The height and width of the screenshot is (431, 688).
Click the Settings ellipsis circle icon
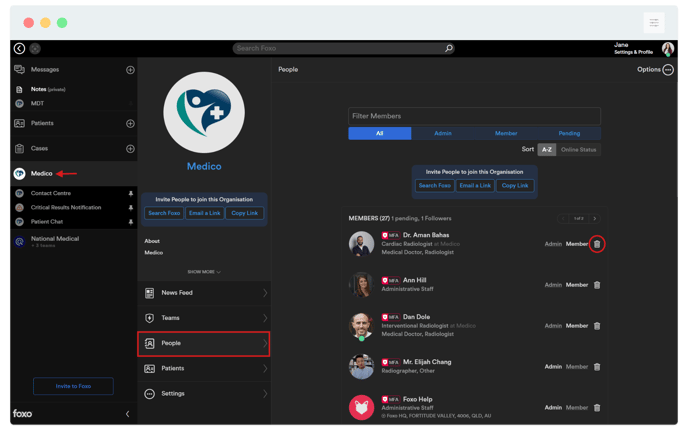[x=150, y=394]
